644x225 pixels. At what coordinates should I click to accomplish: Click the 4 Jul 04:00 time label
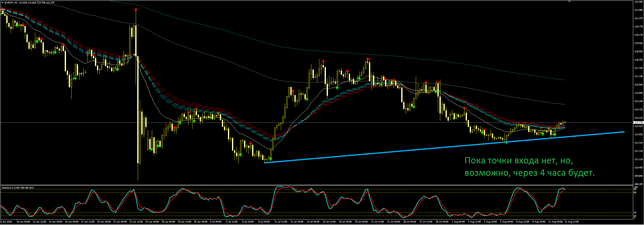pyautogui.click(x=216, y=222)
